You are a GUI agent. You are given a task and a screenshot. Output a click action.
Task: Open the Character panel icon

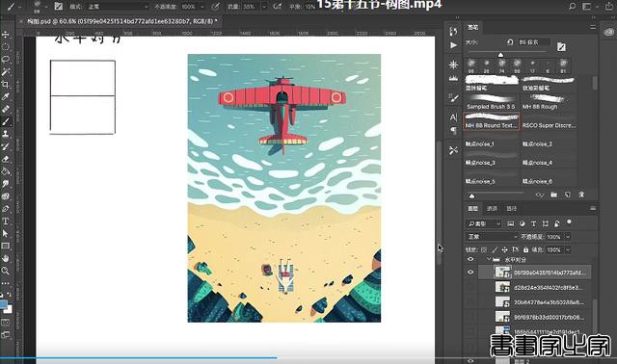pos(453,117)
